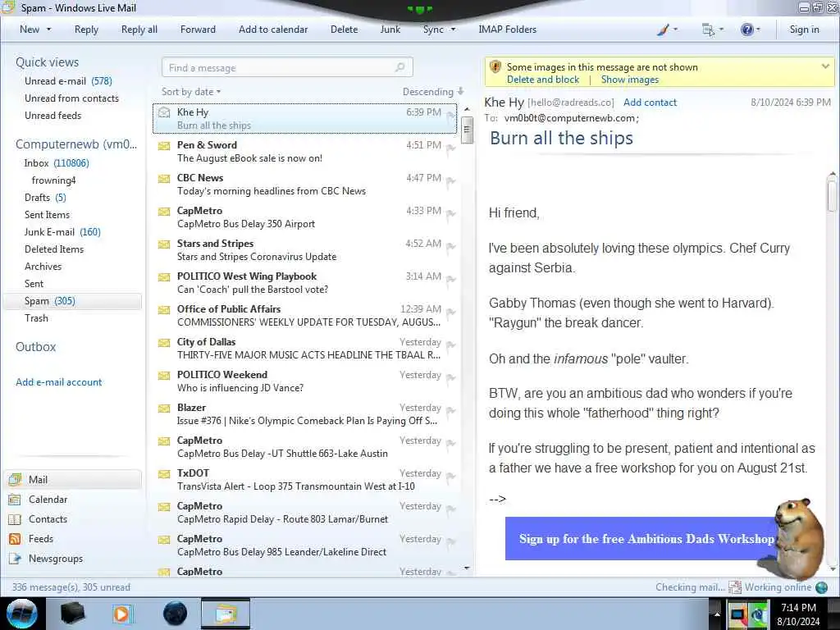The width and height of the screenshot is (840, 630).
Task: Open the Help question mark icon
Action: click(x=746, y=30)
